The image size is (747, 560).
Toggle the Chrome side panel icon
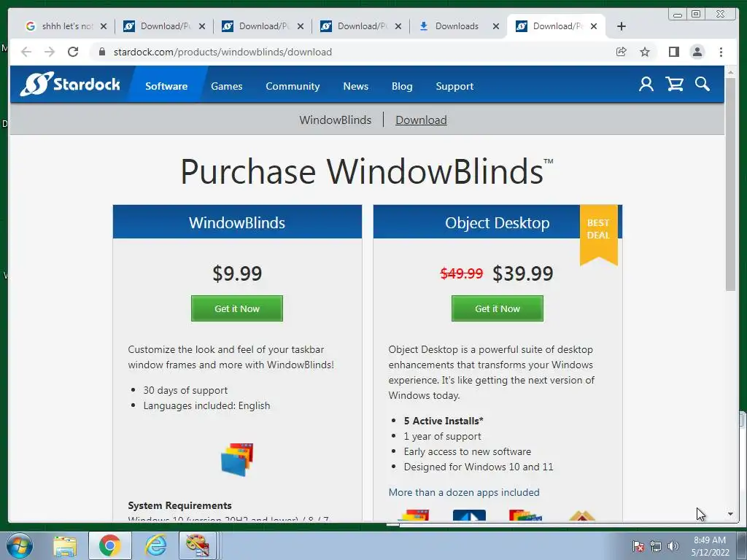[673, 52]
